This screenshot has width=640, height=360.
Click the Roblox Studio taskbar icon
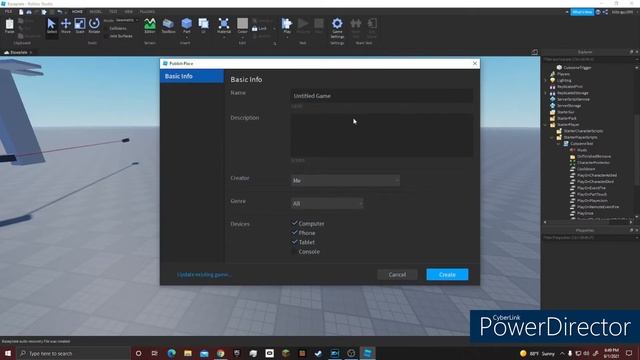pyautogui.click(x=367, y=353)
